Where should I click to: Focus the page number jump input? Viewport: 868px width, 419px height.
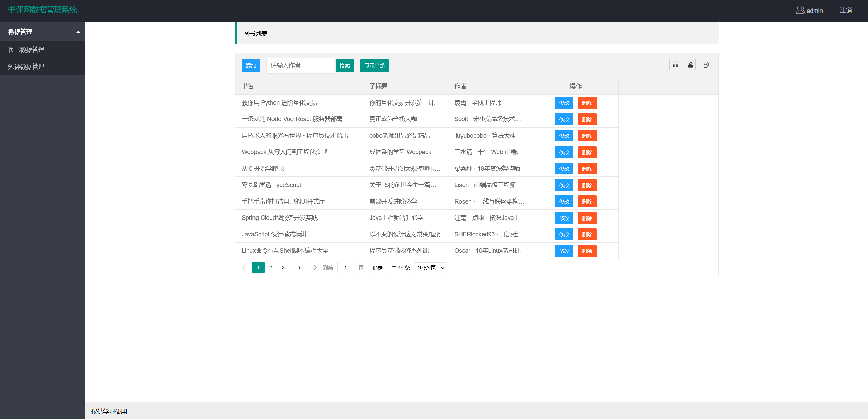(346, 268)
